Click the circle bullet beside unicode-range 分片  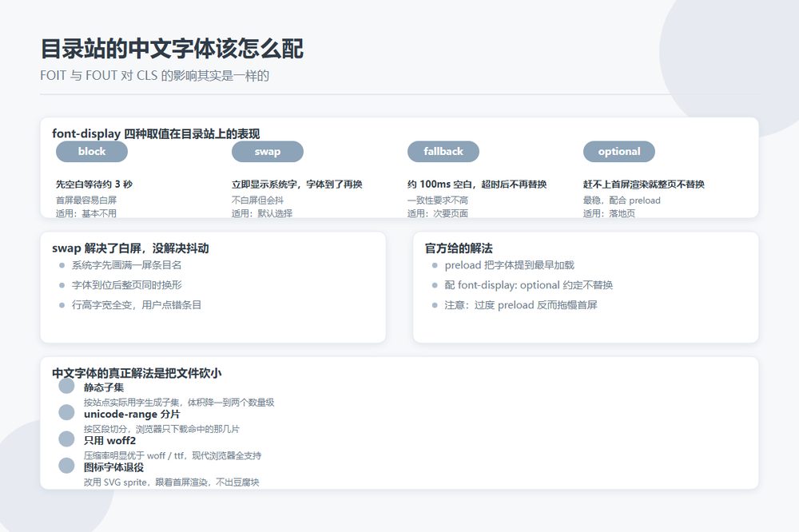click(66, 412)
